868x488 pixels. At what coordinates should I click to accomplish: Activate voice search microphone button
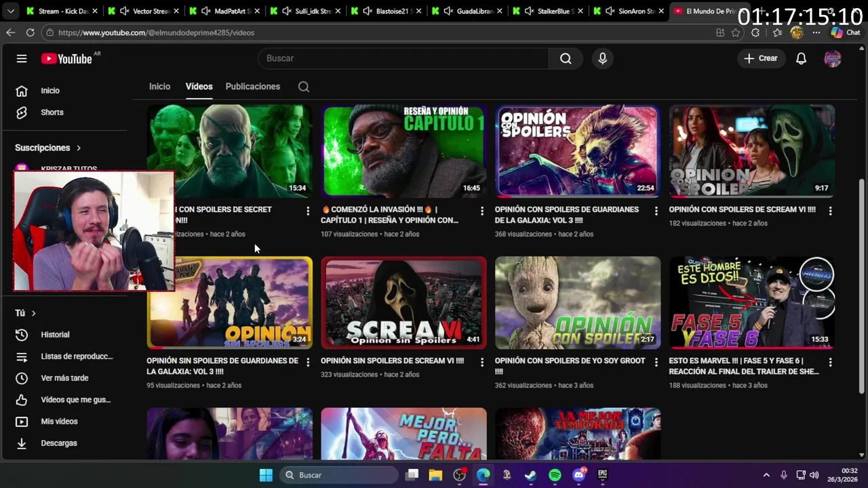click(x=602, y=58)
